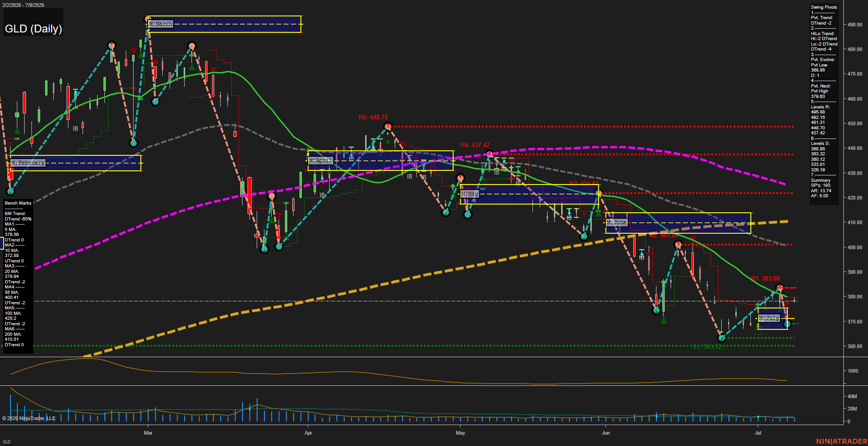
Task: Click the Apr label on the time axis
Action: [x=308, y=433]
